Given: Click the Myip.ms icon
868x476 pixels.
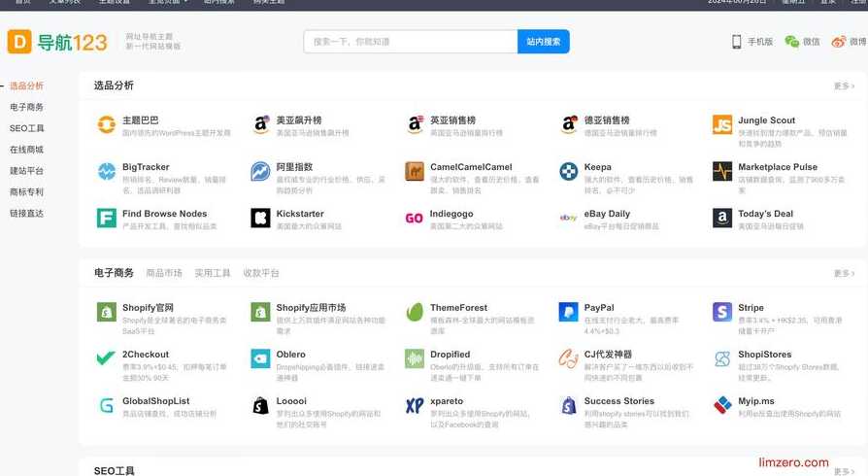Looking at the screenshot, I should [722, 405].
